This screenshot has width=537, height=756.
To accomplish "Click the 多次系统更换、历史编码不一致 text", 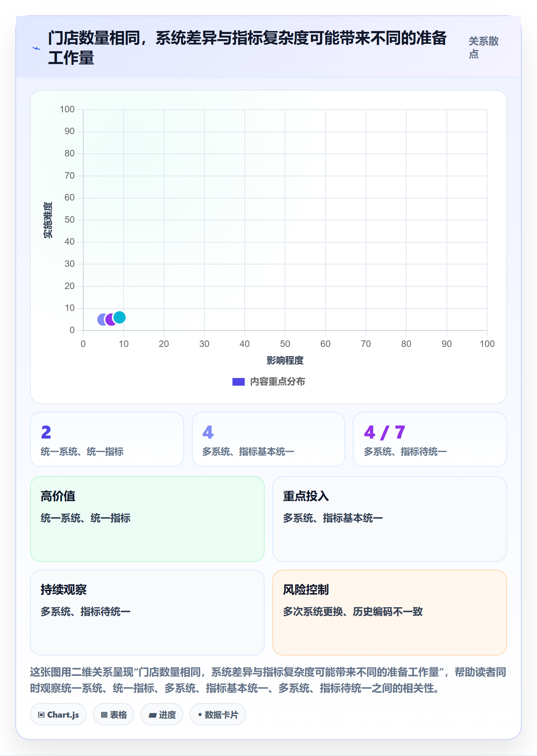I will [353, 611].
